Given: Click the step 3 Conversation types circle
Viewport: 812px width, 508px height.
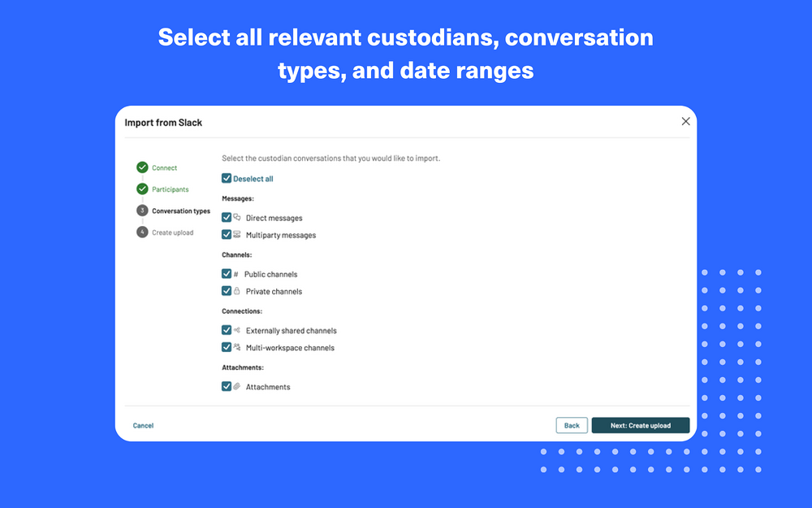Looking at the screenshot, I should click(x=142, y=211).
